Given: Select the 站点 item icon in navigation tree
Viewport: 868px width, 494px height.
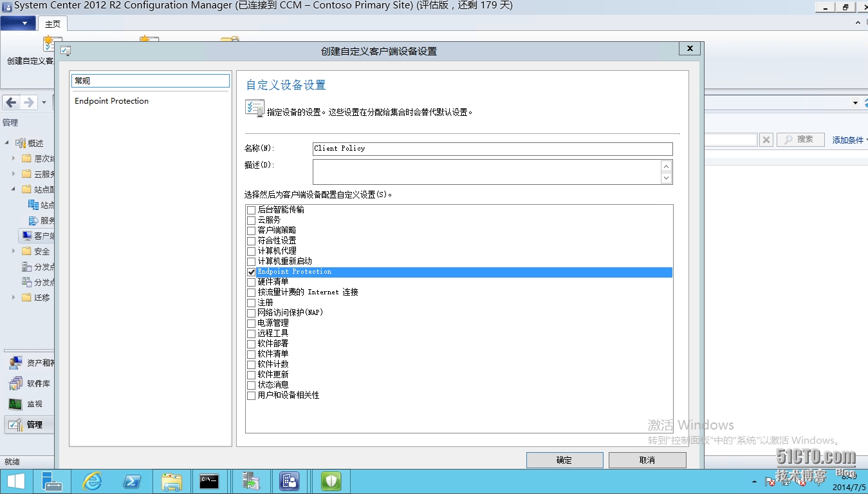Looking at the screenshot, I should tap(33, 205).
